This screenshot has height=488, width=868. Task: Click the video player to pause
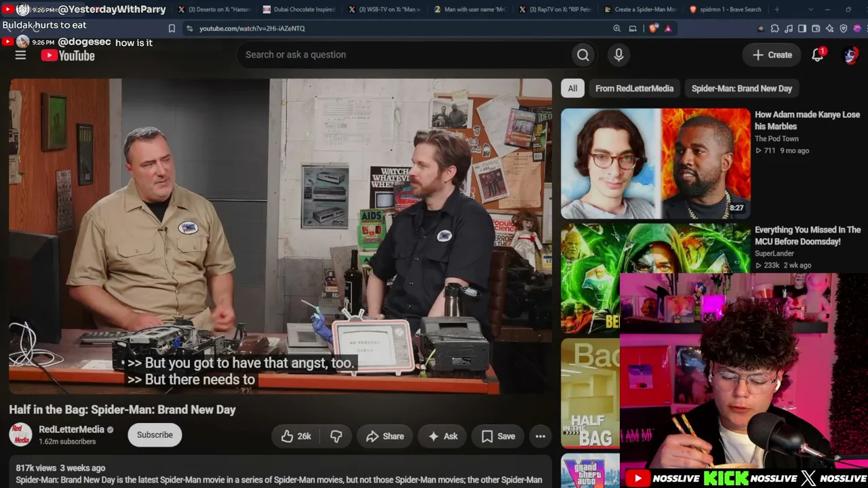pyautogui.click(x=280, y=236)
